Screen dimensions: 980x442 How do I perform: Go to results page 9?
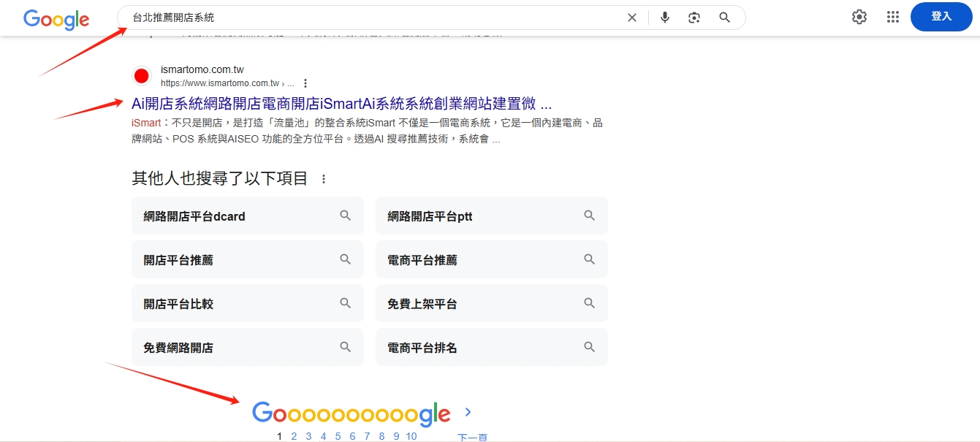396,436
